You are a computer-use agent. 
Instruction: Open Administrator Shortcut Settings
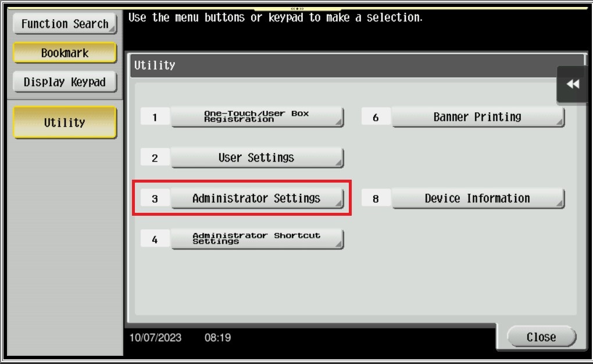(x=257, y=238)
